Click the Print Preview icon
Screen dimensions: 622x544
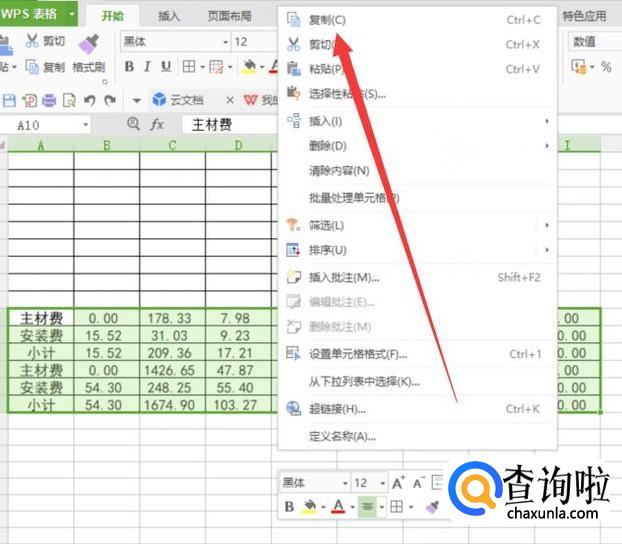click(x=69, y=100)
